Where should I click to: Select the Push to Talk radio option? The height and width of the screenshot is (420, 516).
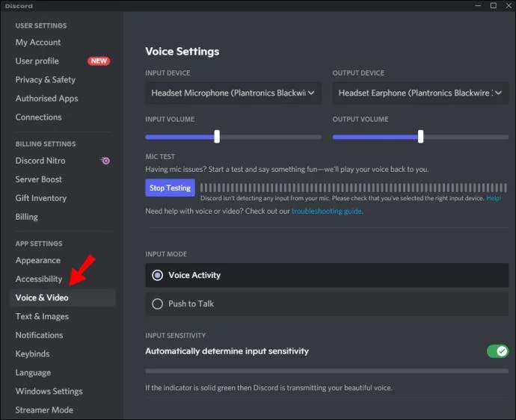[x=327, y=304]
